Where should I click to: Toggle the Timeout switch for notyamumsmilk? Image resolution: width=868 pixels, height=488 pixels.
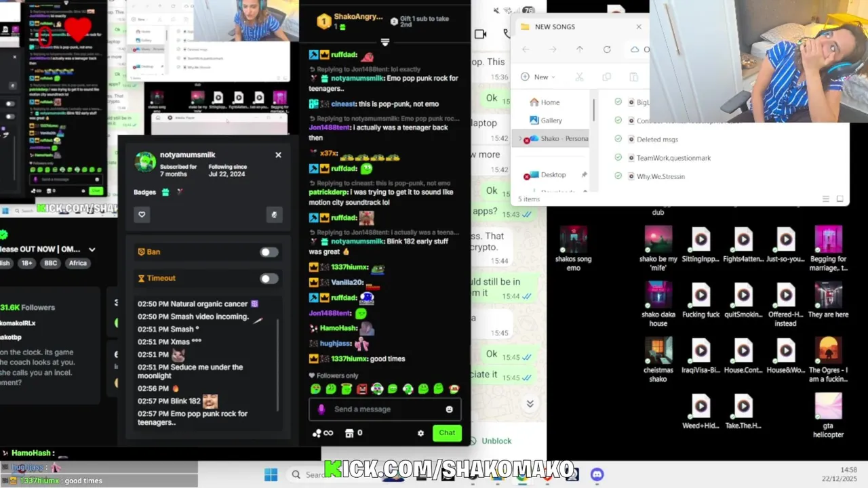pos(269,279)
